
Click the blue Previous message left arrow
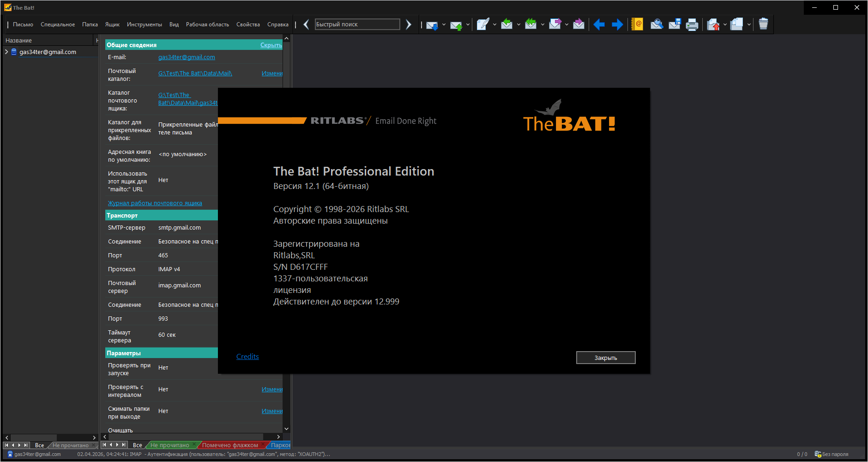click(x=599, y=24)
